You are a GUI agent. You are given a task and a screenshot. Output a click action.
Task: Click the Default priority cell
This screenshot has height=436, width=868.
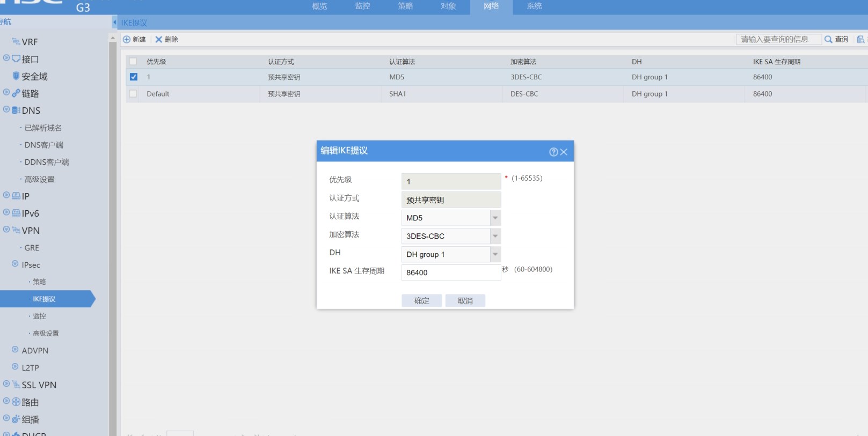pyautogui.click(x=158, y=94)
